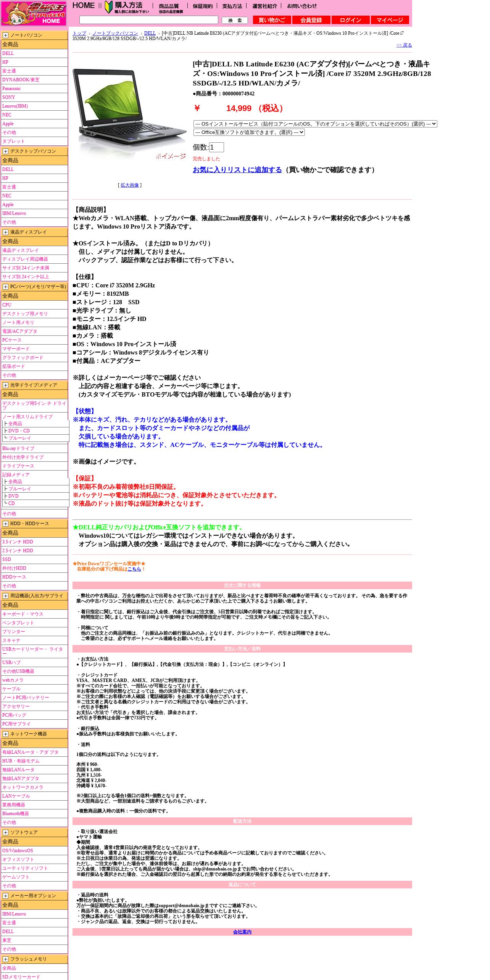490x980 pixels.
Task: Click the Dell laptop product image
Action: pyautogui.click(x=130, y=114)
